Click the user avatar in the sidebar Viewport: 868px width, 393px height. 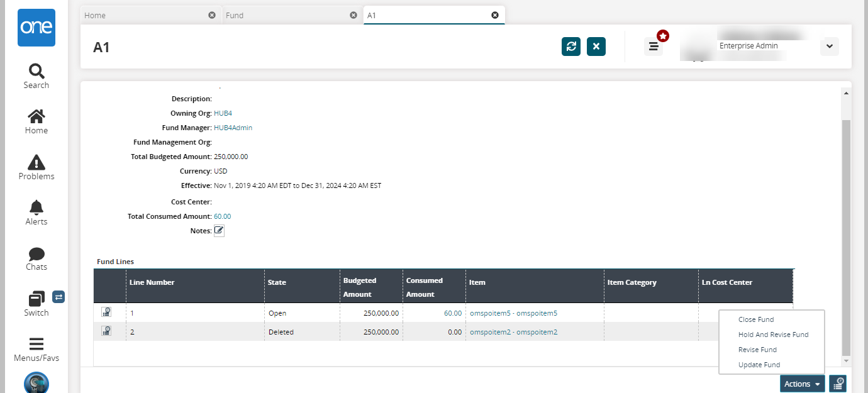36,382
